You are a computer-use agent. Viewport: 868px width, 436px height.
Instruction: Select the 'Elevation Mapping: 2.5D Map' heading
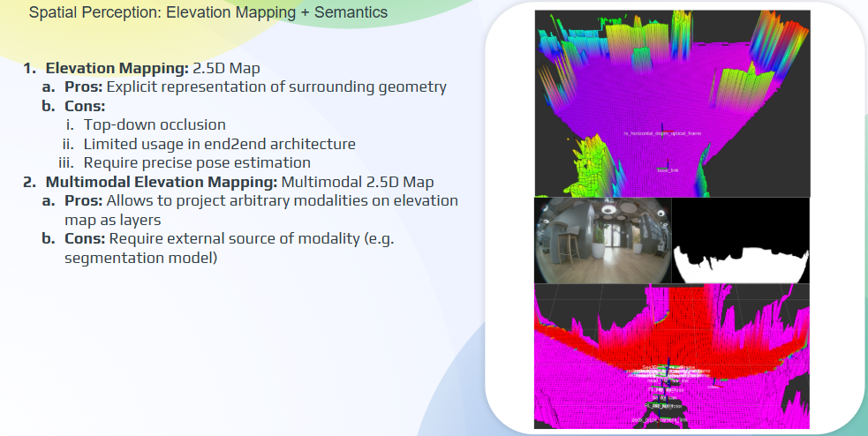click(153, 68)
